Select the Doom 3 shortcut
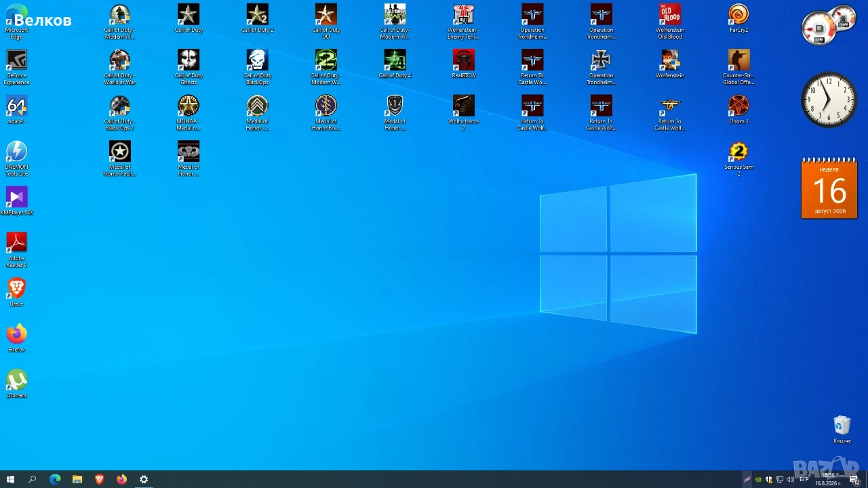This screenshot has width=868, height=488. pos(738,109)
